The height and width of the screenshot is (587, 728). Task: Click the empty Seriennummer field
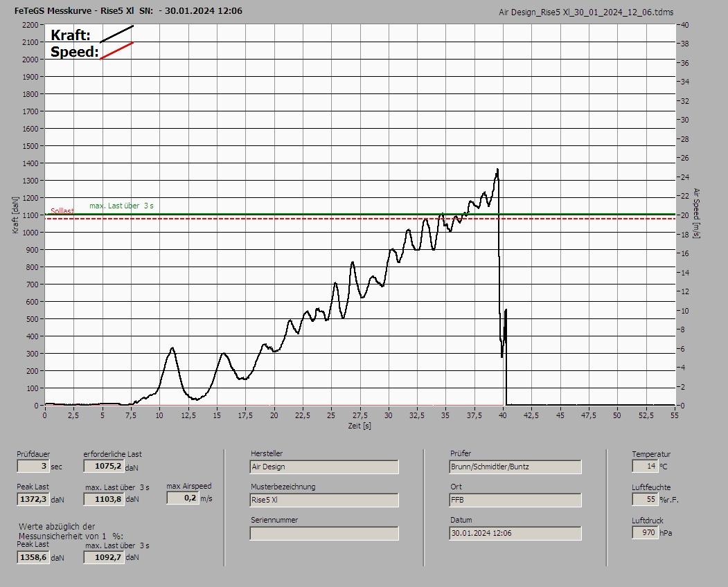pos(323,533)
